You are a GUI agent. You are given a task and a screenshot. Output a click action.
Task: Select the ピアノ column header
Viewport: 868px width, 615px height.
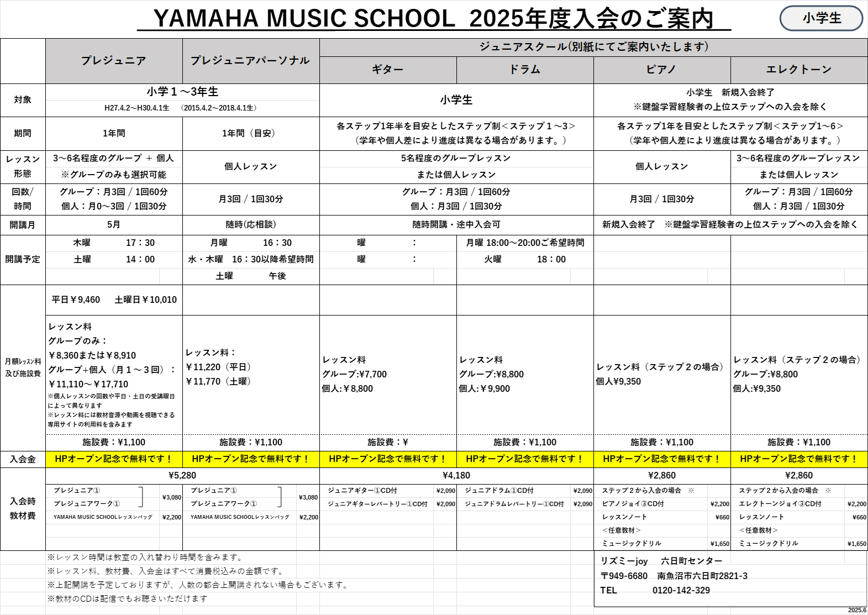point(662,70)
